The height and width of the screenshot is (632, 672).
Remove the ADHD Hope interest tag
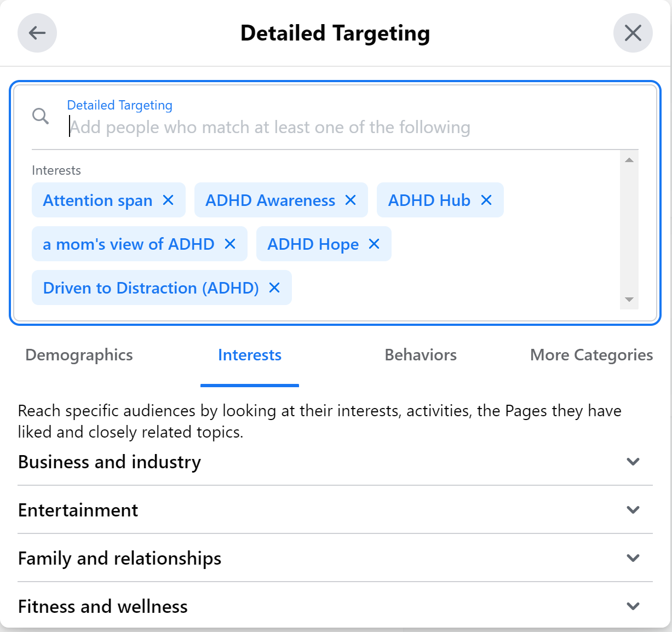[x=374, y=244]
